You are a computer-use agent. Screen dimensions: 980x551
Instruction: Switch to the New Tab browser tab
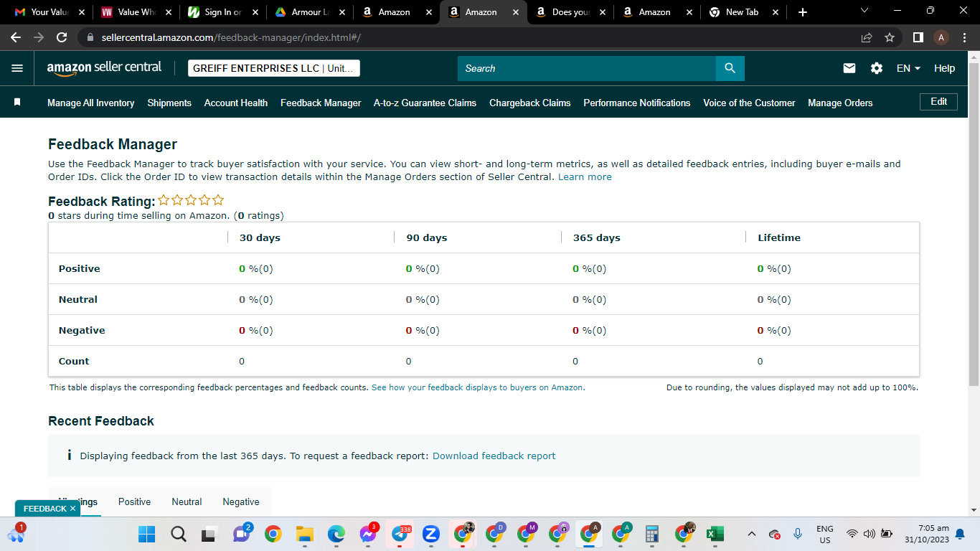[x=743, y=12]
